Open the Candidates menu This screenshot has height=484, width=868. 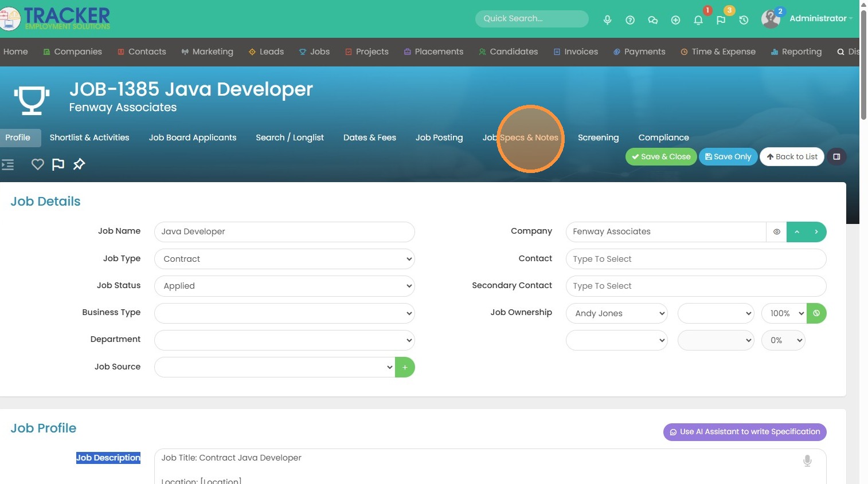[x=508, y=52]
